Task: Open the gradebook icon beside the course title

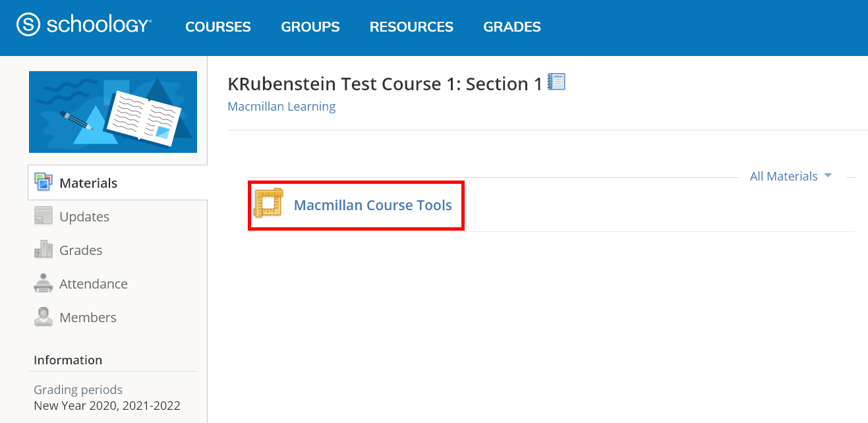Action: tap(557, 82)
